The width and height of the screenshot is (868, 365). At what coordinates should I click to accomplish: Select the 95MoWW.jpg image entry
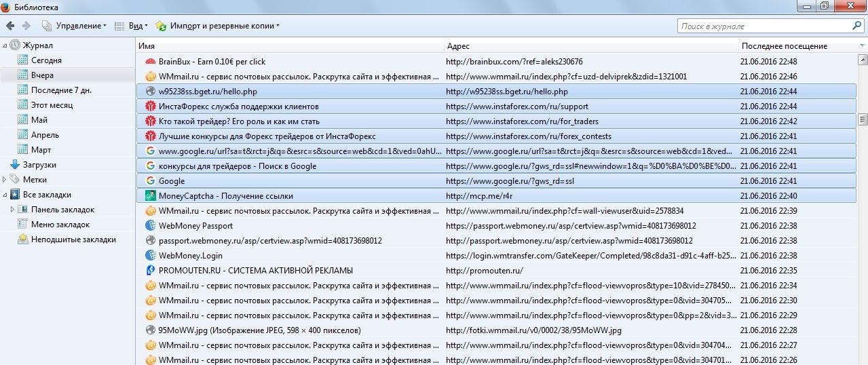point(496,330)
